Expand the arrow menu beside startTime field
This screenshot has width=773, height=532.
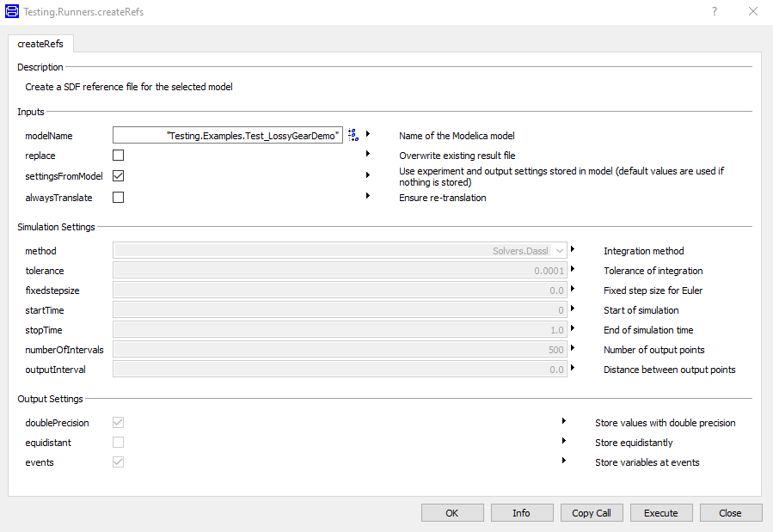[573, 309]
